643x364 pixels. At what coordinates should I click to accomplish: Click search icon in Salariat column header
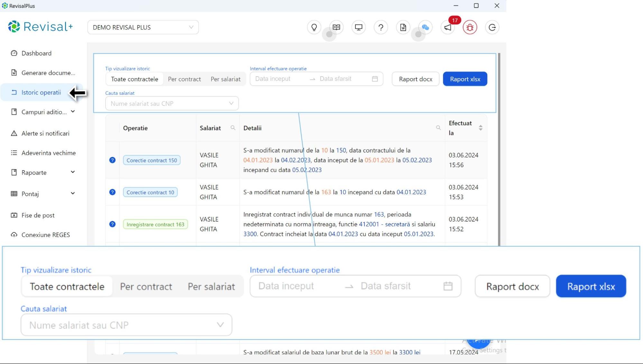[233, 128]
